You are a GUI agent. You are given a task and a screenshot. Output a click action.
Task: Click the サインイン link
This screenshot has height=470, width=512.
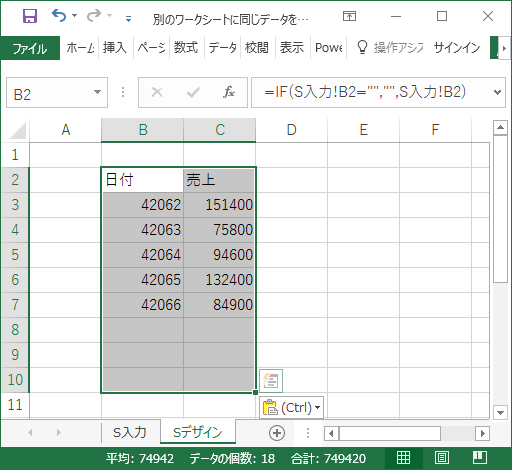(x=457, y=48)
